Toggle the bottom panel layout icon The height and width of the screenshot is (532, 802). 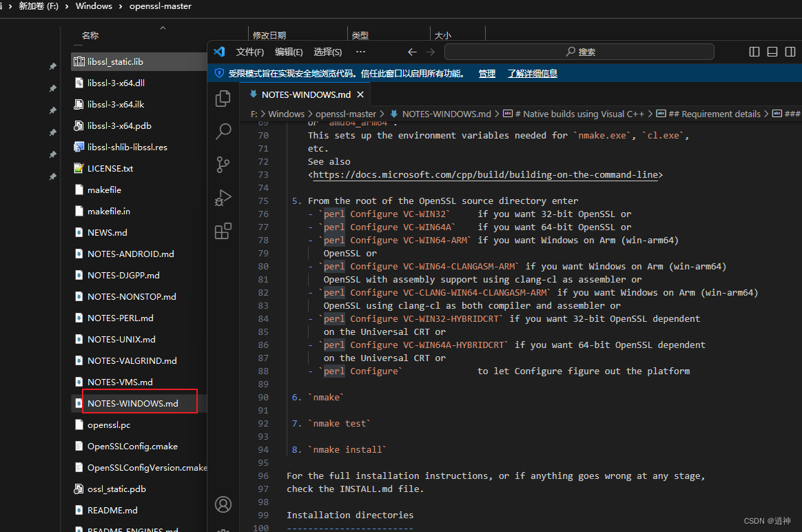click(772, 52)
